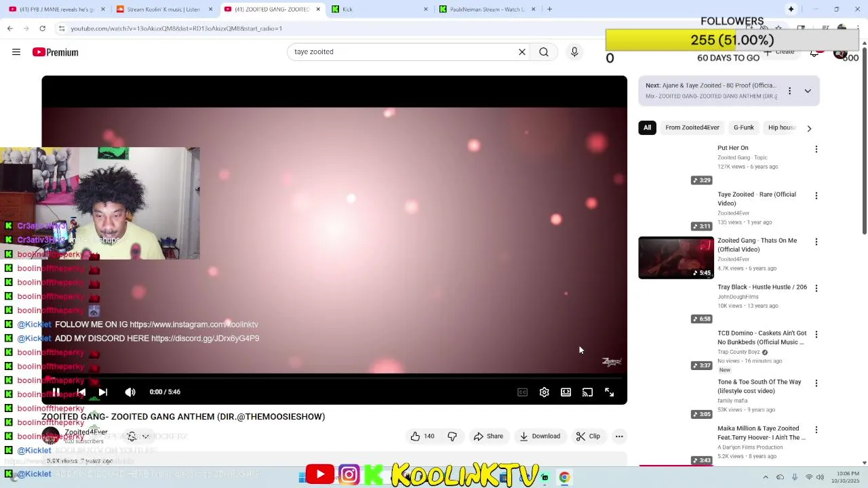The width and height of the screenshot is (868, 488).
Task: Enter full screen mode
Action: coord(609,392)
